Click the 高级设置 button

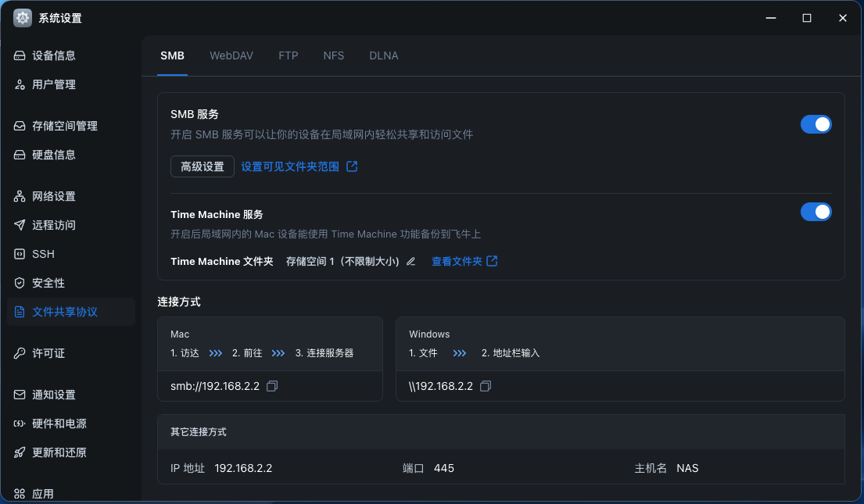tap(203, 166)
